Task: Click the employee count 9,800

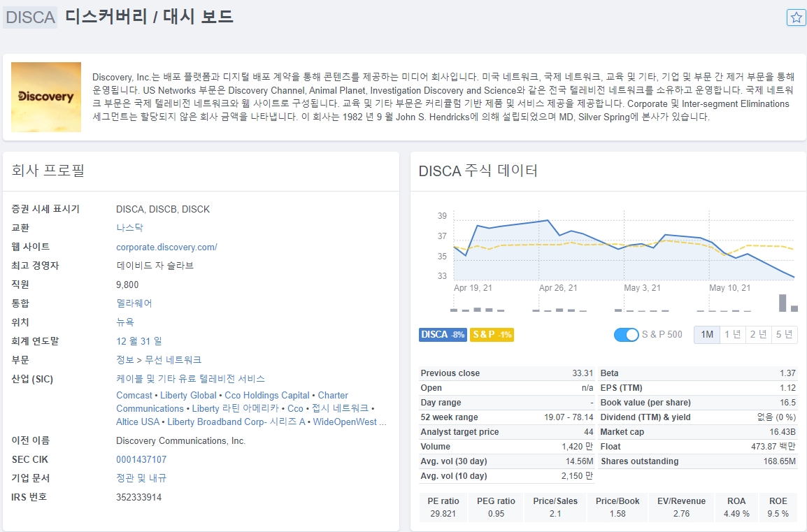Action: [x=127, y=285]
